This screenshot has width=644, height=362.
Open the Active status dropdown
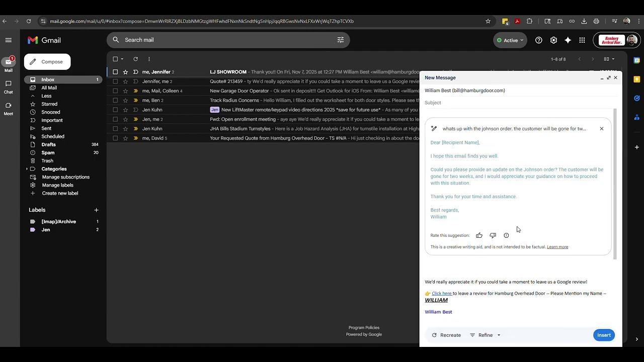(510, 40)
